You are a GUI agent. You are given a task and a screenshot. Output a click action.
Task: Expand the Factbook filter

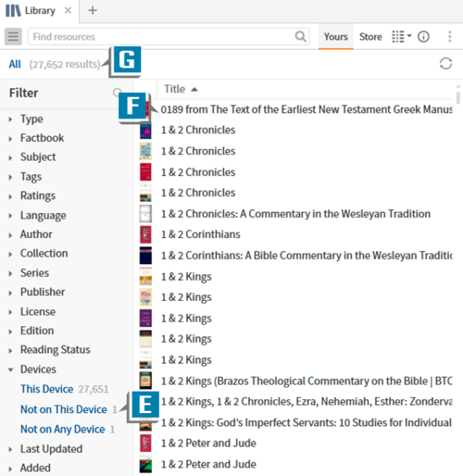[41, 138]
